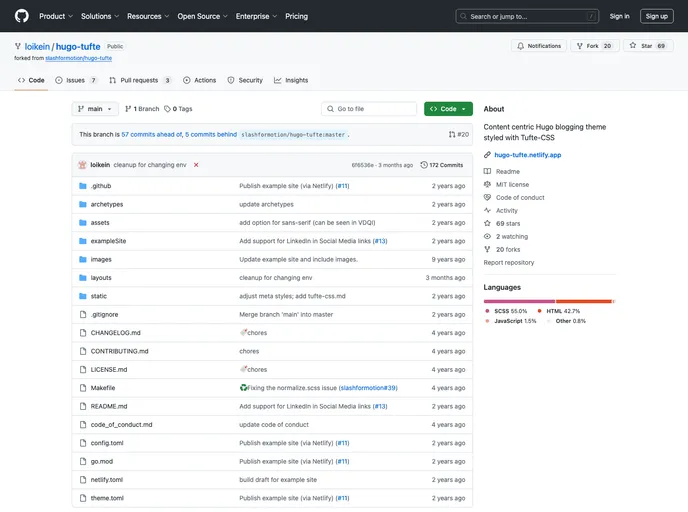The width and height of the screenshot is (688, 512).
Task: Expand the main branch dropdown
Action: (95, 109)
